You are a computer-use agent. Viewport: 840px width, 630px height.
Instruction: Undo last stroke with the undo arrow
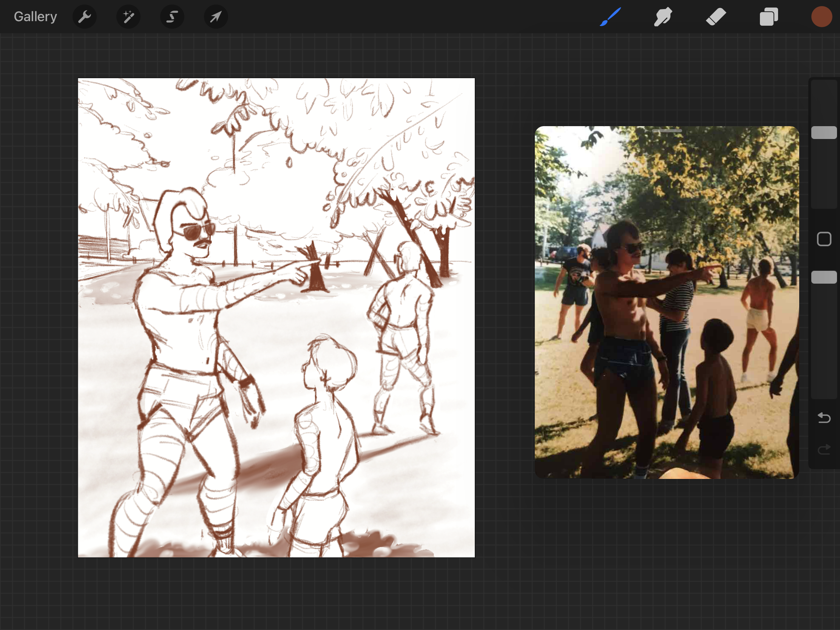824,418
